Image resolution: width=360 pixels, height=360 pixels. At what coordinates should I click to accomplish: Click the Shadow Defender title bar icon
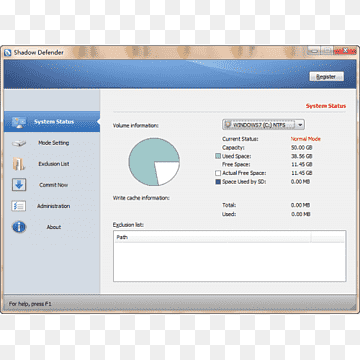point(8,53)
